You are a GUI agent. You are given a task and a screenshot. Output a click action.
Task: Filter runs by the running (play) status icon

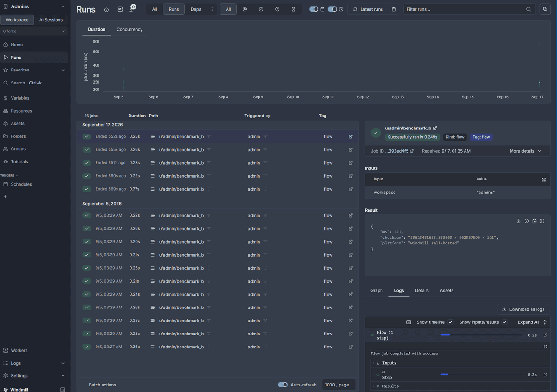(x=245, y=9)
